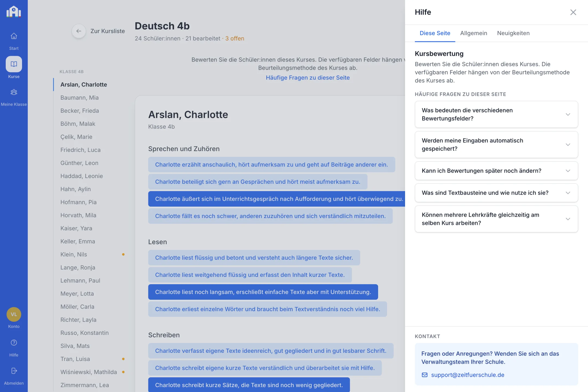
Task: Select the Kurse book icon
Action: 14,64
